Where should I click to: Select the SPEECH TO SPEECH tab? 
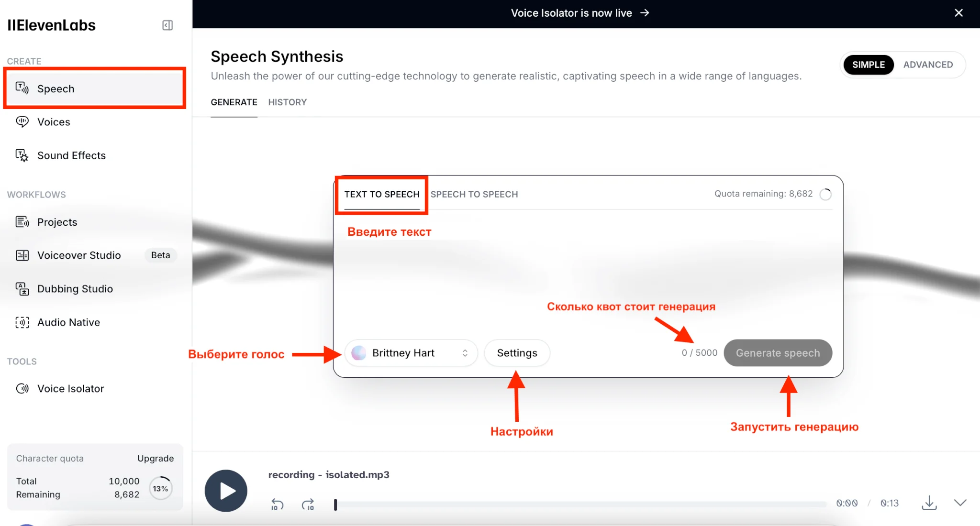point(474,194)
